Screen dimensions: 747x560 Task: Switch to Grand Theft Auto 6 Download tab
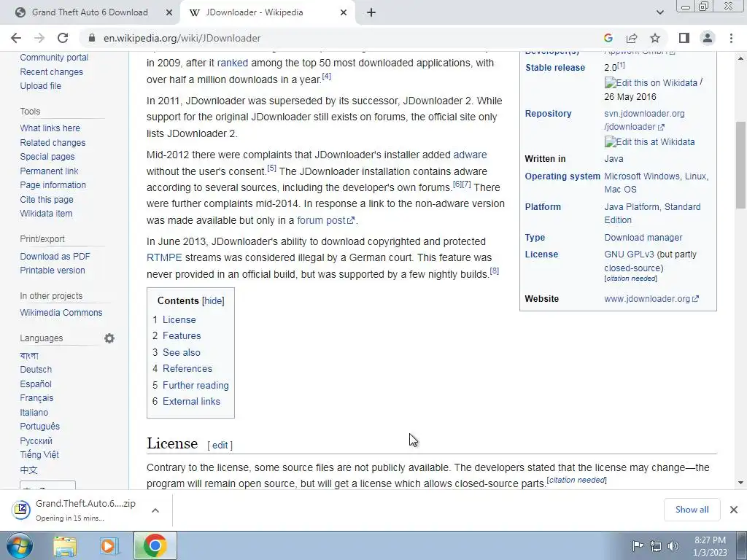[90, 12]
